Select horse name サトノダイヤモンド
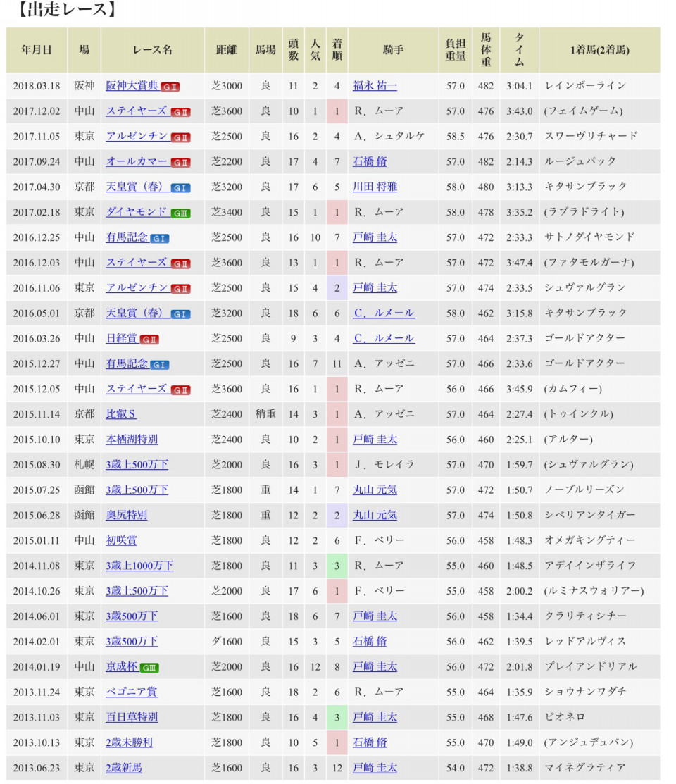The height and width of the screenshot is (784, 676). click(x=589, y=237)
